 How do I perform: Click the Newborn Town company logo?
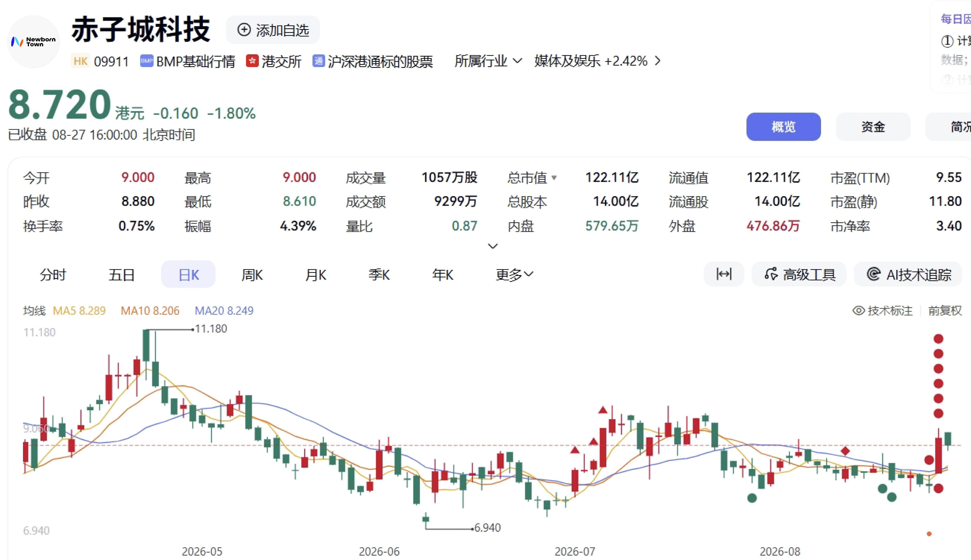coord(34,42)
